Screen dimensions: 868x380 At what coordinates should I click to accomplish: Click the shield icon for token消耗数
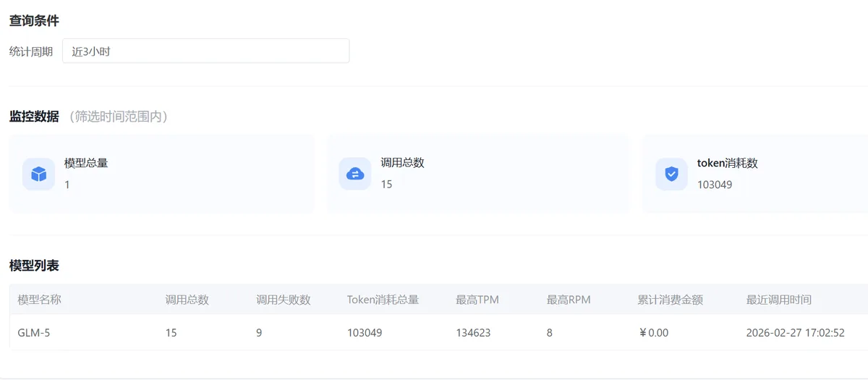671,174
